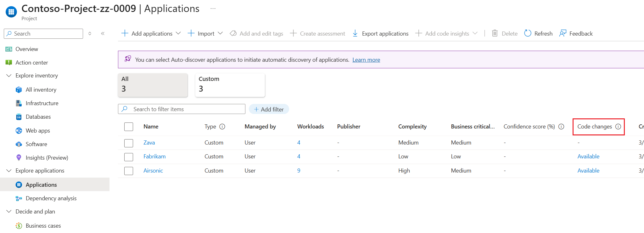Open the 9 workloads link for Airsonic
This screenshot has width=644, height=233.
[x=299, y=171]
